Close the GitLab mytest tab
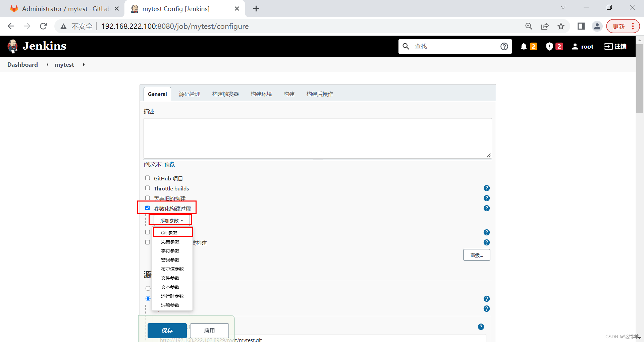Image resolution: width=644 pixels, height=342 pixels. coord(117,9)
